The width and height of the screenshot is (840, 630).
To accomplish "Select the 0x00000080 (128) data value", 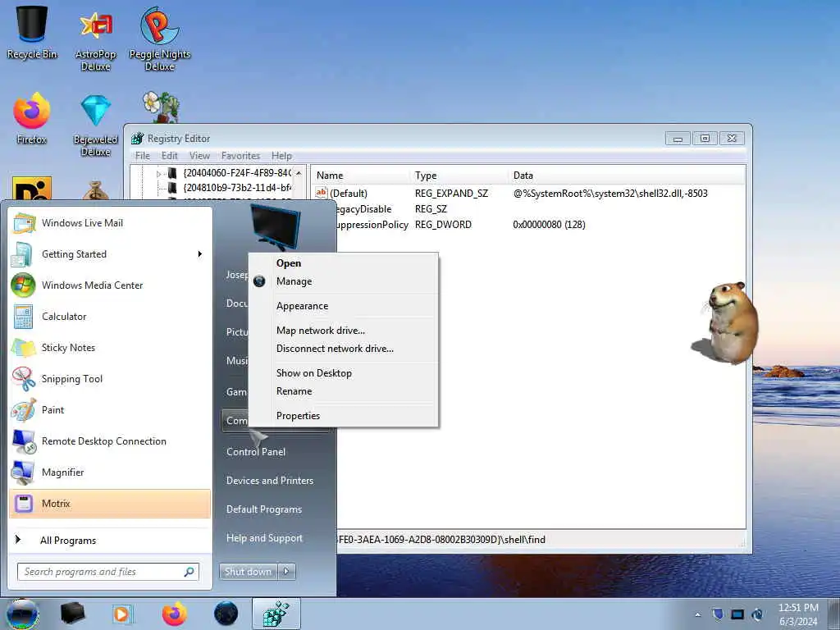I will click(x=549, y=225).
